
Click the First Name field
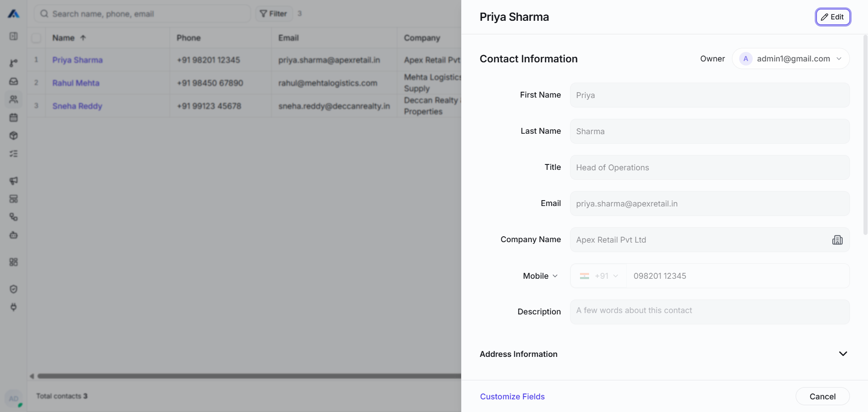(710, 95)
